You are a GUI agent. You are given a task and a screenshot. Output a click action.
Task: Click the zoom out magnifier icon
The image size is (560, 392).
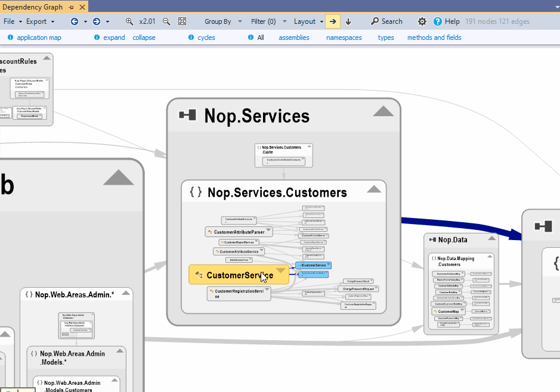[x=166, y=21]
